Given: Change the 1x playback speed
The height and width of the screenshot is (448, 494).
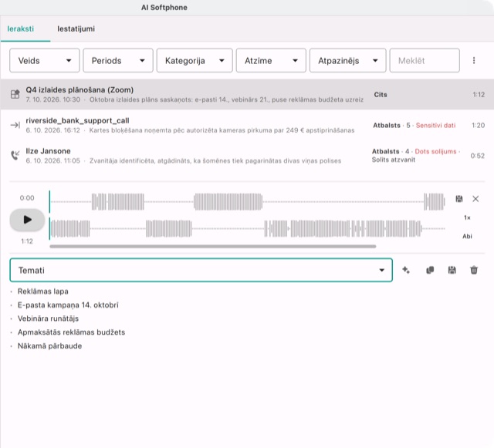Looking at the screenshot, I should pyautogui.click(x=467, y=217).
